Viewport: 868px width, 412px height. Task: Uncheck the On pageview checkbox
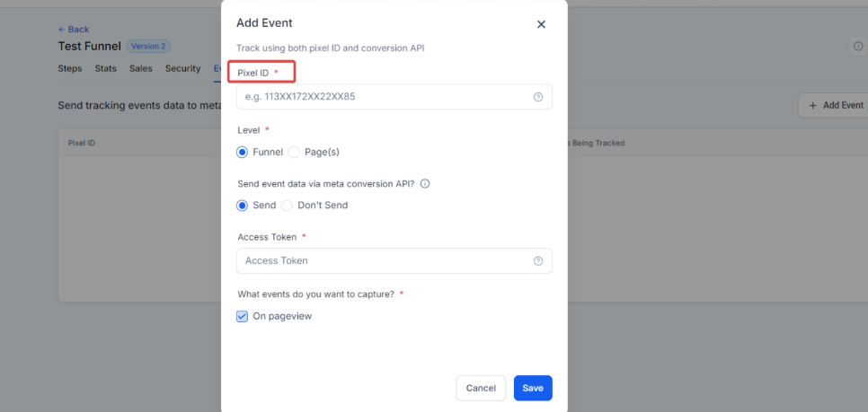[x=243, y=316]
